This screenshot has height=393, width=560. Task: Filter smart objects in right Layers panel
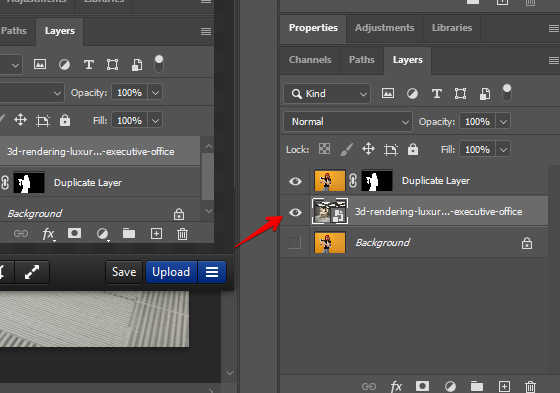tap(485, 94)
